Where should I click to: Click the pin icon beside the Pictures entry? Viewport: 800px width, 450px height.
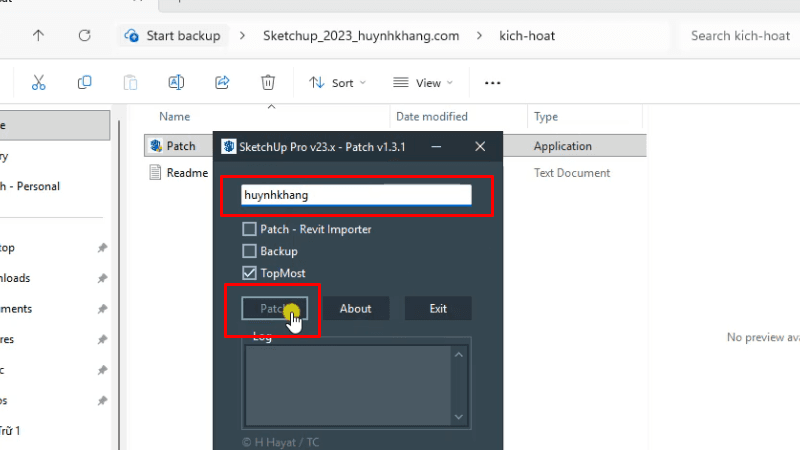click(102, 339)
